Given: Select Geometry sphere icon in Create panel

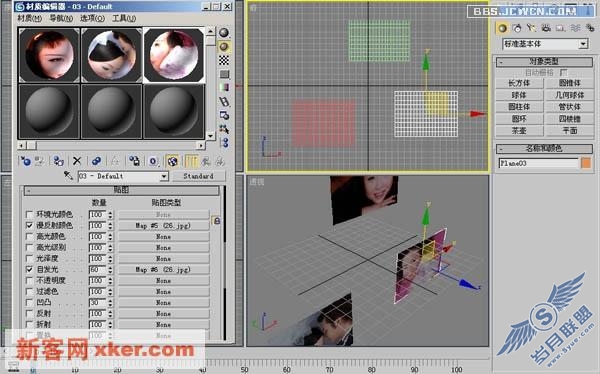Looking at the screenshot, I should coord(502,28).
